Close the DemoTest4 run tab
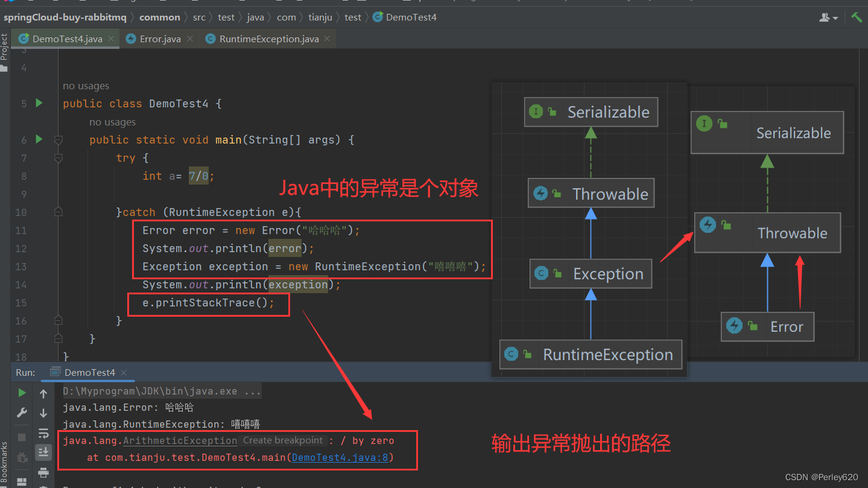This screenshot has width=868, height=488. [124, 373]
